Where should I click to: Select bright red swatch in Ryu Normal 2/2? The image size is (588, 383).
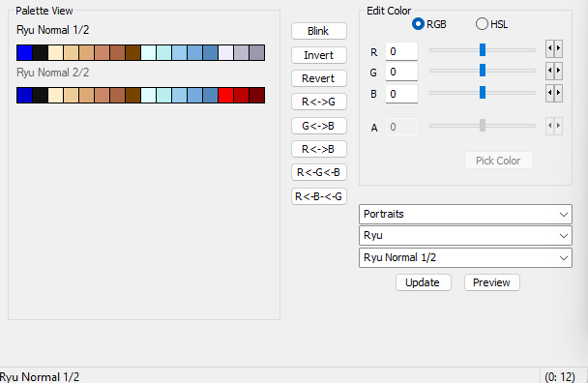[225, 96]
